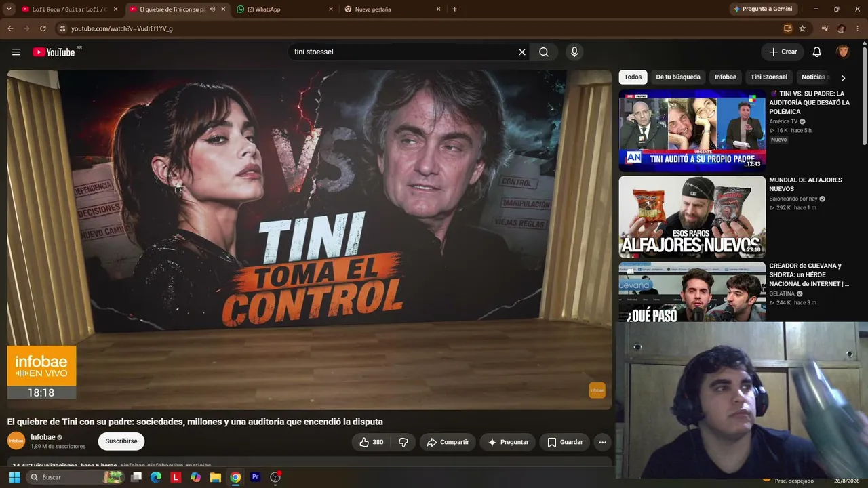The height and width of the screenshot is (488, 868).
Task: Open Chrome's three-dot menu
Action: pos(858,28)
